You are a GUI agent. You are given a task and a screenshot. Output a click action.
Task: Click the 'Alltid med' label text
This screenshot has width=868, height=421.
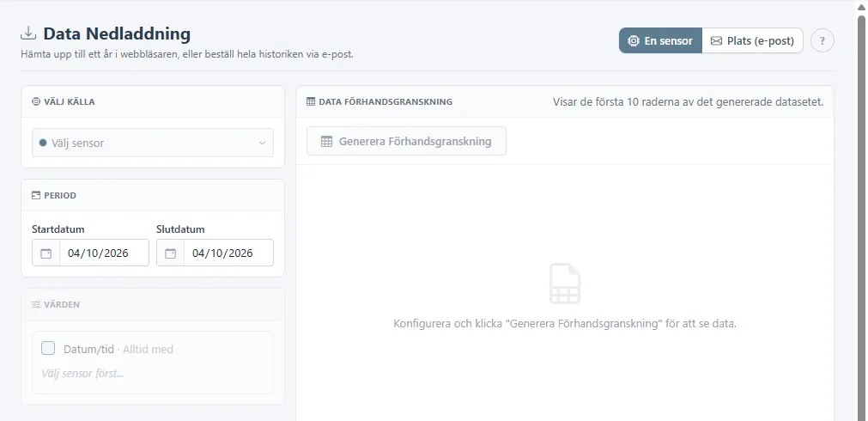[x=148, y=350]
